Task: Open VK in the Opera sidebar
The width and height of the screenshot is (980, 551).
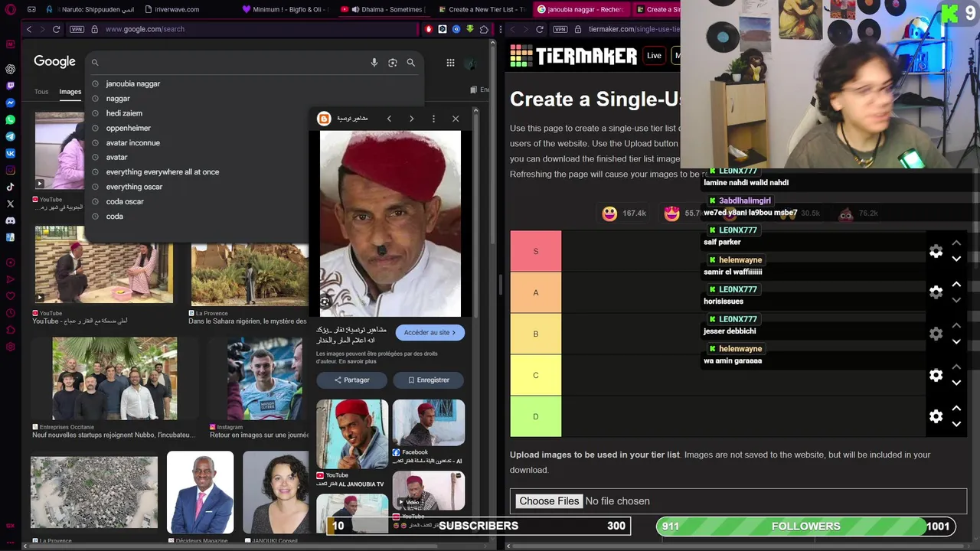Action: (11, 153)
